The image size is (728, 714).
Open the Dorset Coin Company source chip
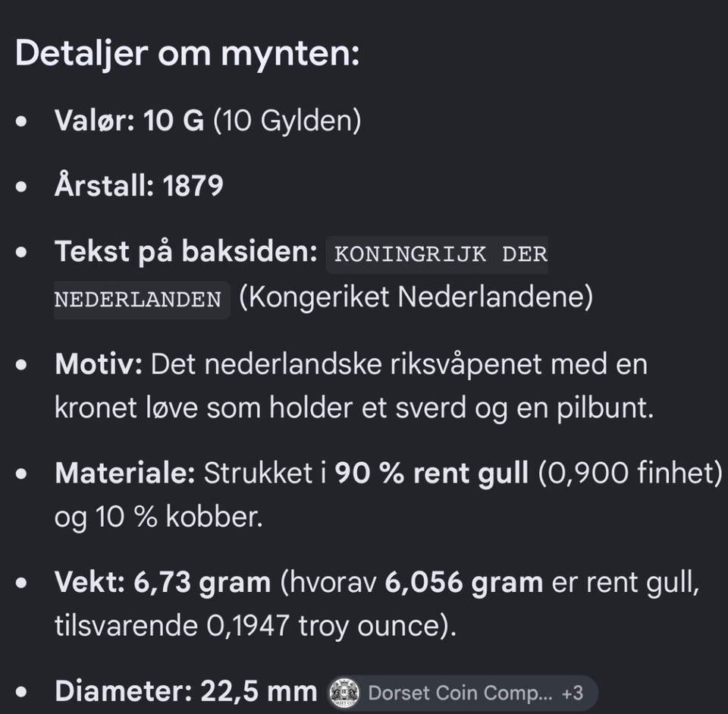[462, 693]
